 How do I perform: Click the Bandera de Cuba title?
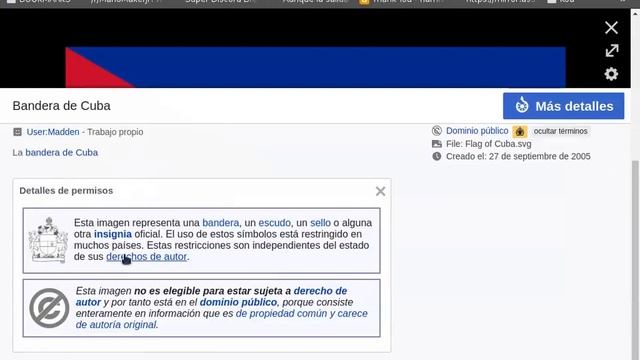(62, 106)
